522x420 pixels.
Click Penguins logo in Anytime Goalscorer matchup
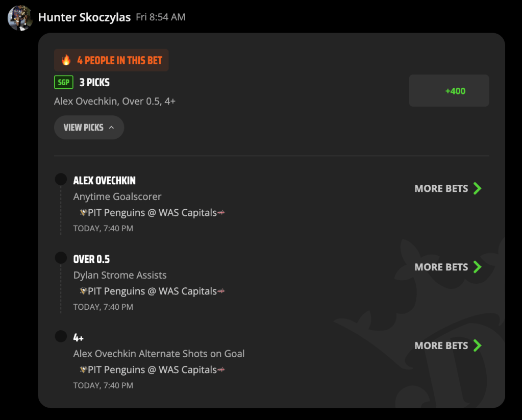83,212
